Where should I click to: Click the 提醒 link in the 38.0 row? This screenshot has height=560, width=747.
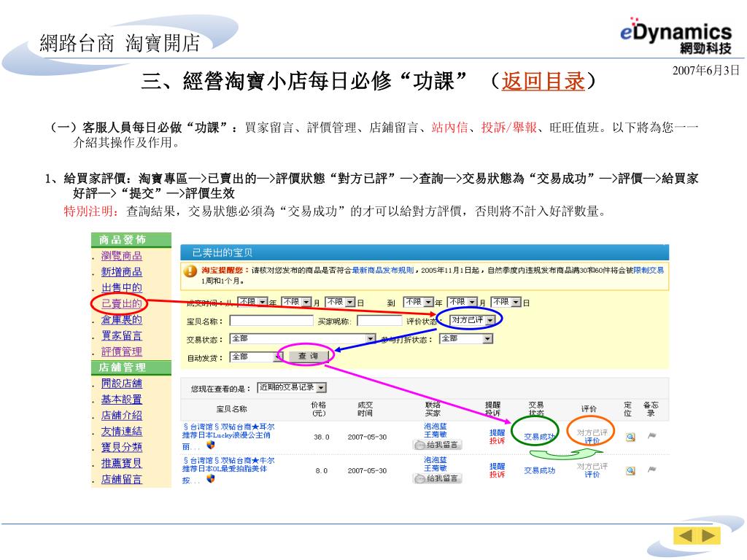tap(497, 433)
